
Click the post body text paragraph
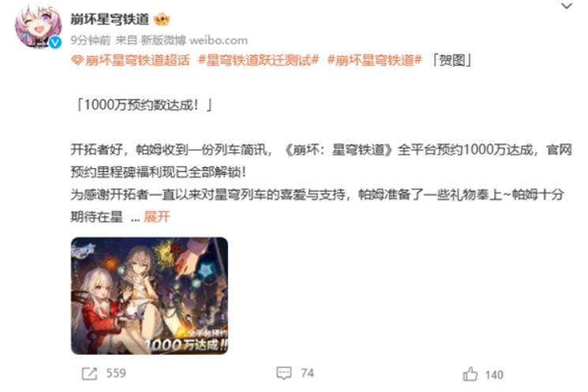(x=321, y=183)
